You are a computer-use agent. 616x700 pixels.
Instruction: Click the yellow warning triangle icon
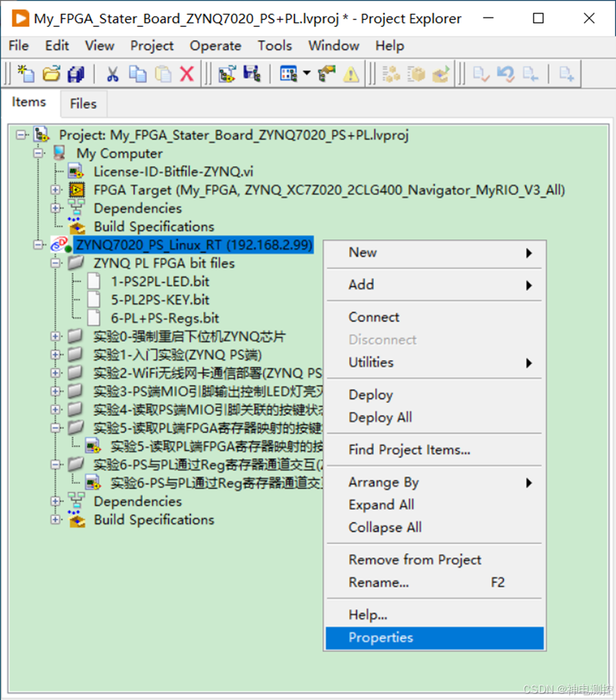click(x=351, y=74)
